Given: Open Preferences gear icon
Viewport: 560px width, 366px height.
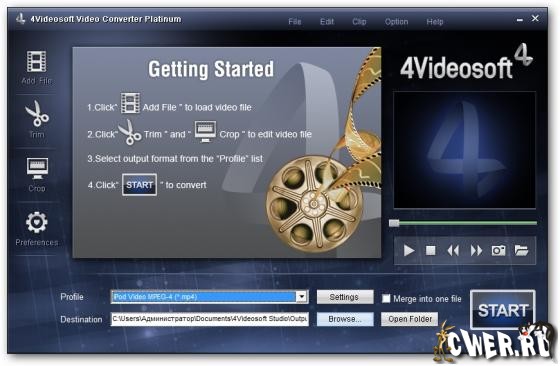Looking at the screenshot, I should tap(36, 223).
